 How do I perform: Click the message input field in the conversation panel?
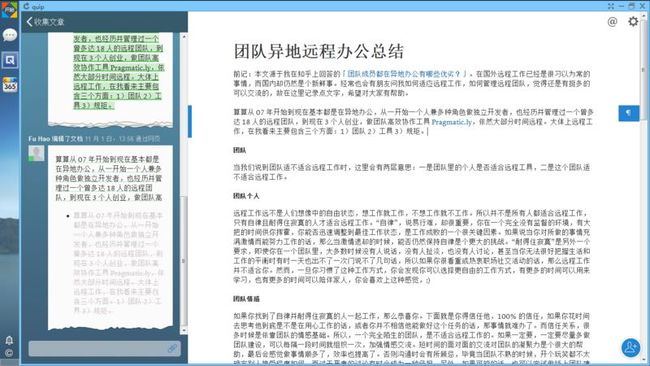point(104,348)
